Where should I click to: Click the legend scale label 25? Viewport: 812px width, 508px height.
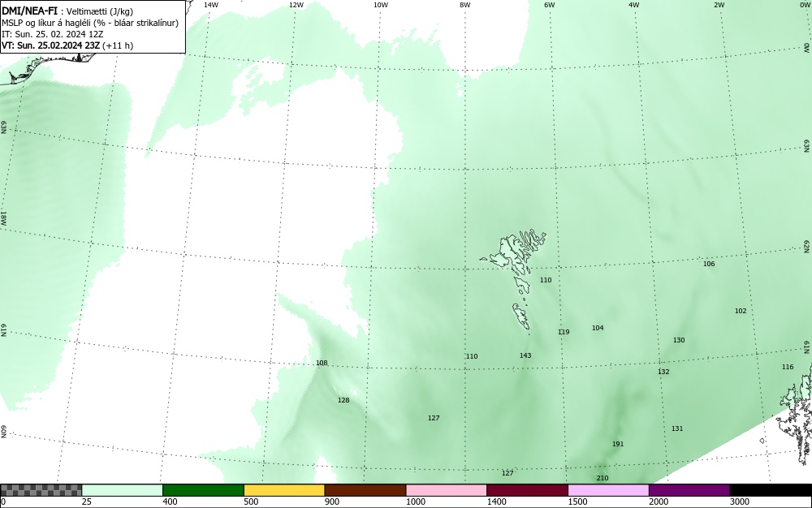tap(87, 502)
